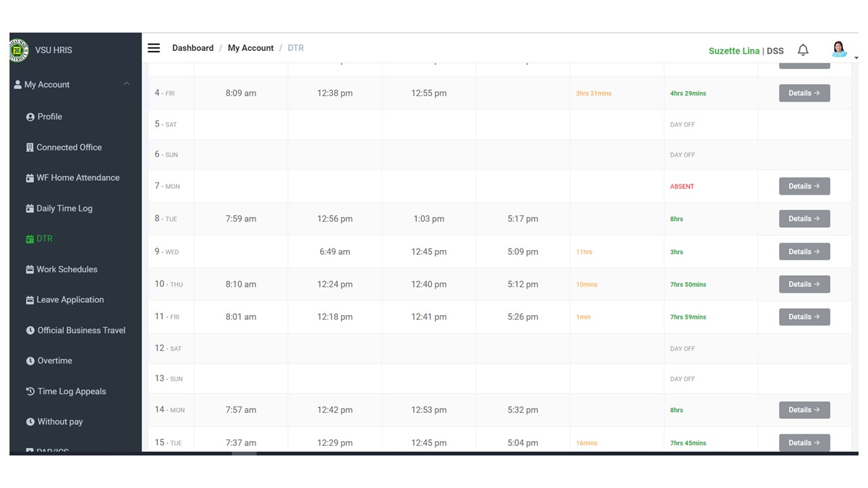This screenshot has width=868, height=488.
Task: Click the user profile avatar
Action: coord(839,49)
